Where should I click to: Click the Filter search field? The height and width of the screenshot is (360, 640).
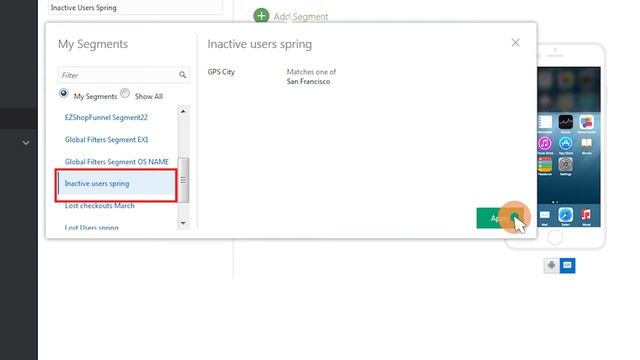click(123, 75)
